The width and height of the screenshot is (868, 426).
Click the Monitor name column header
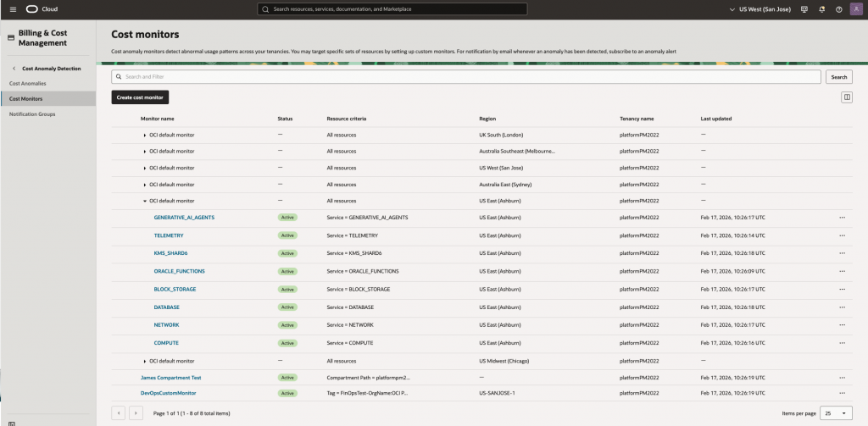(x=157, y=119)
